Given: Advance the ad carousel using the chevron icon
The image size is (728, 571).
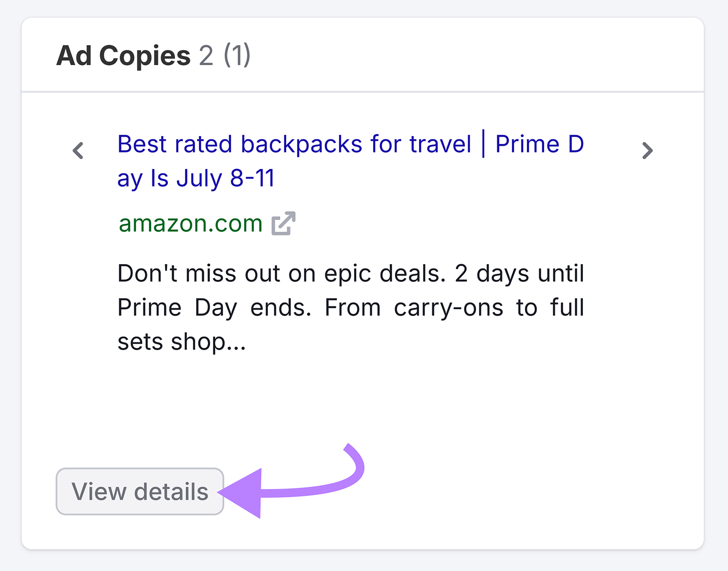Looking at the screenshot, I should click(648, 151).
